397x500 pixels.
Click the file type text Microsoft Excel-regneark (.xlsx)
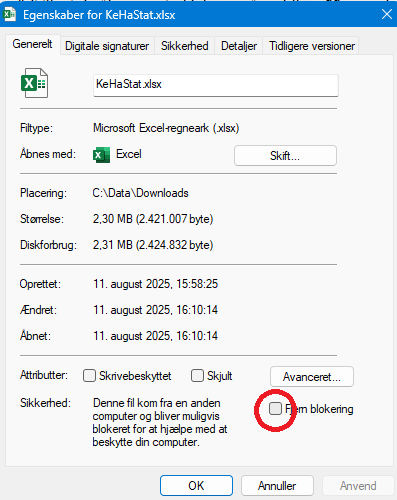pyautogui.click(x=166, y=128)
